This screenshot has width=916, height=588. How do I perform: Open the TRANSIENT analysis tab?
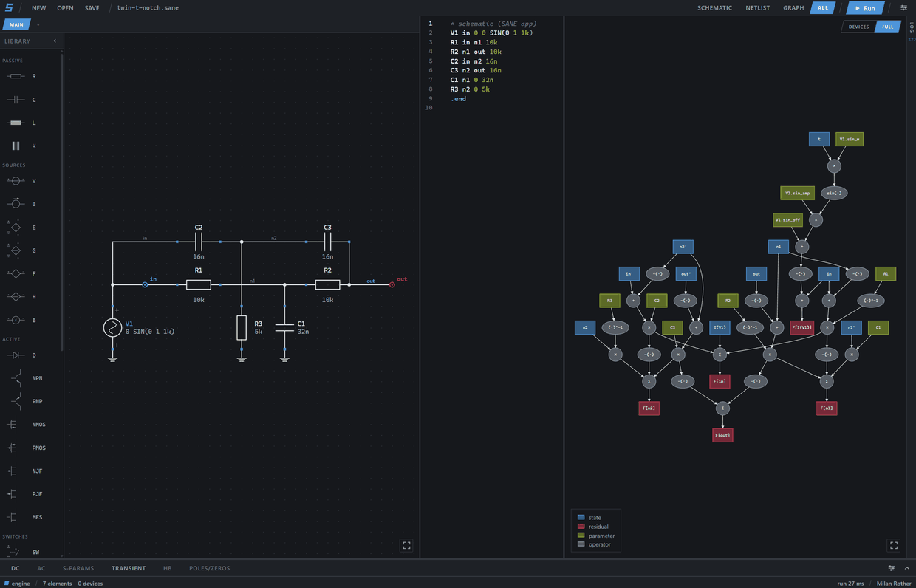(x=129, y=568)
